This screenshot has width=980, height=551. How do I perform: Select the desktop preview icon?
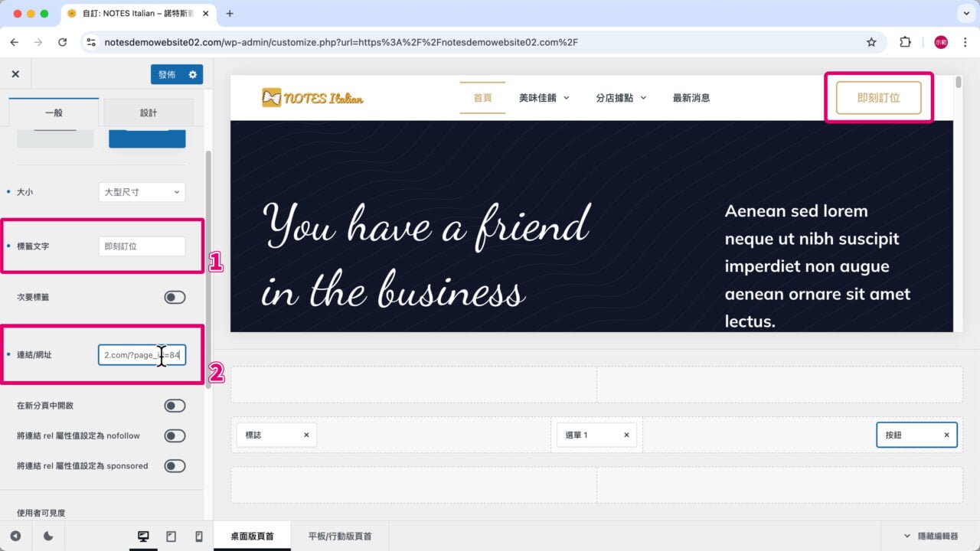(x=143, y=536)
